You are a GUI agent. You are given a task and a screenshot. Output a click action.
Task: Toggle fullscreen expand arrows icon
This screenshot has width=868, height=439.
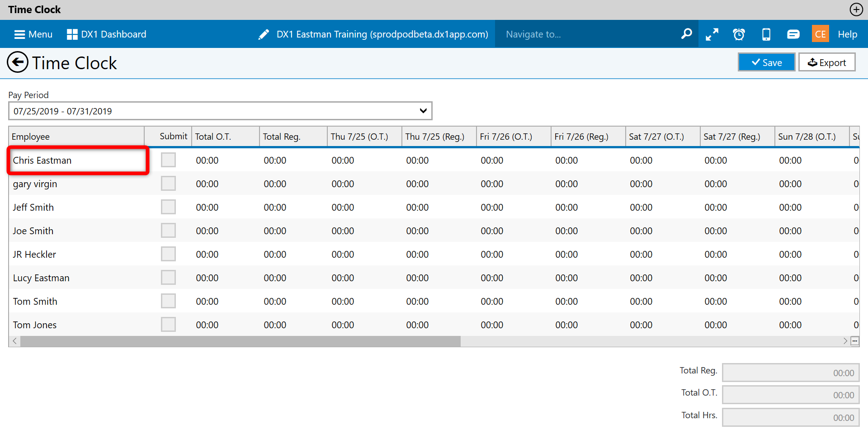(x=712, y=34)
